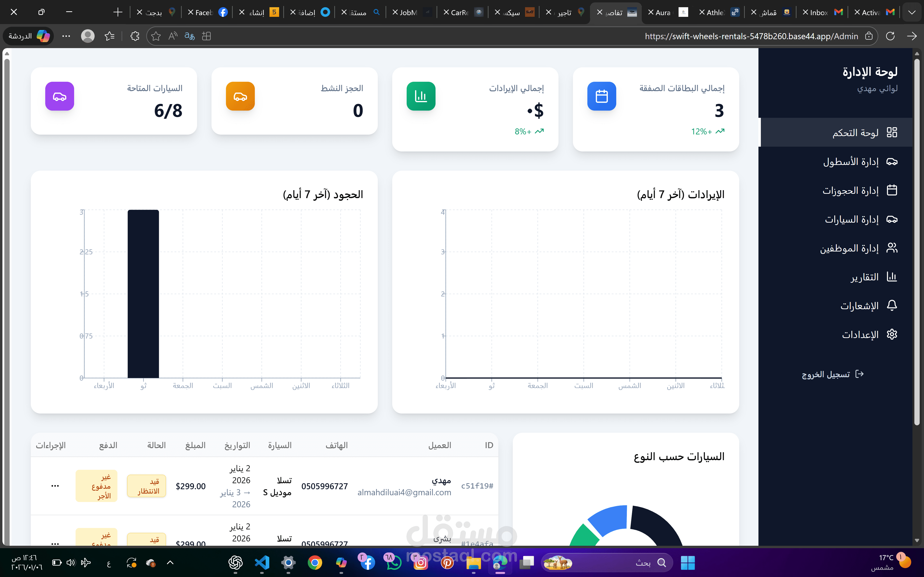
Task: Click the green revenue chart icon
Action: tap(421, 96)
